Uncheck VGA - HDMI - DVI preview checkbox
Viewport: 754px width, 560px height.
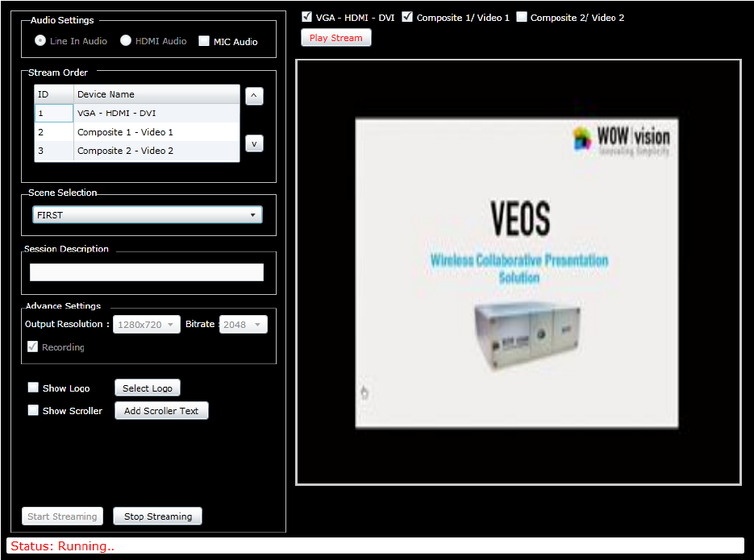point(306,17)
